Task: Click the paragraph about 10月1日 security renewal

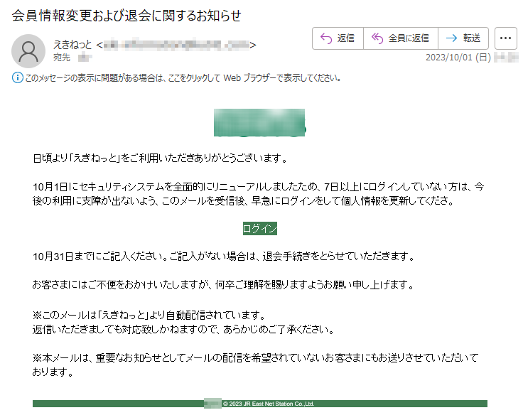Action: tap(259, 193)
